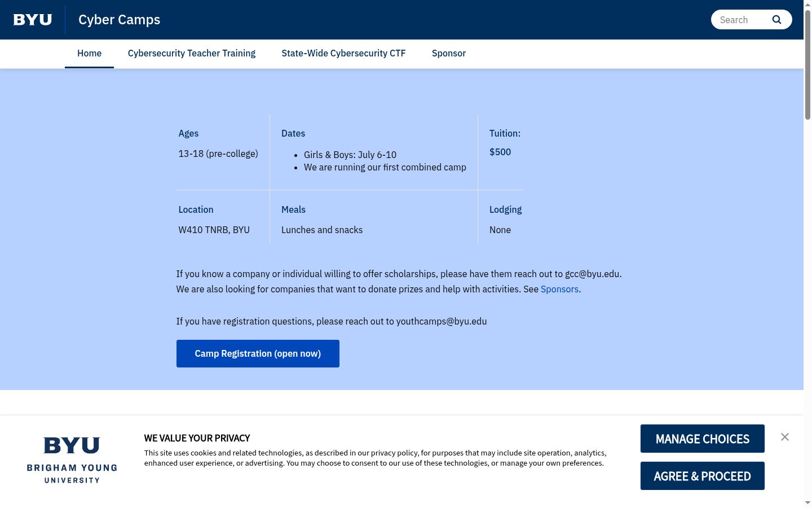
Task: Open the Sponsor tab
Action: coord(449,53)
